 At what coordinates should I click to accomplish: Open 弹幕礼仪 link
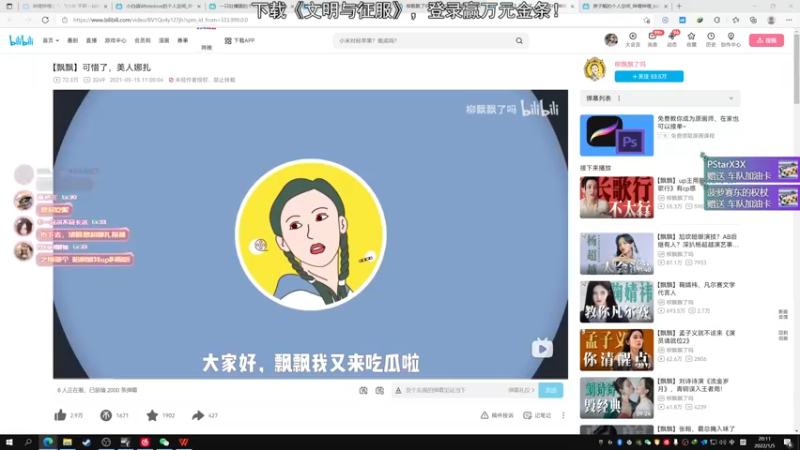pyautogui.click(x=521, y=390)
